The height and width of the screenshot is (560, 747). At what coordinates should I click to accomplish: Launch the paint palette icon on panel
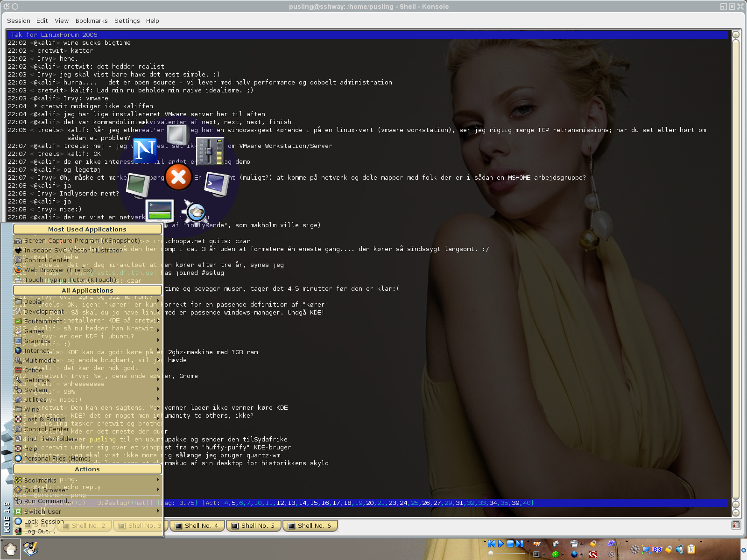pyautogui.click(x=30, y=549)
